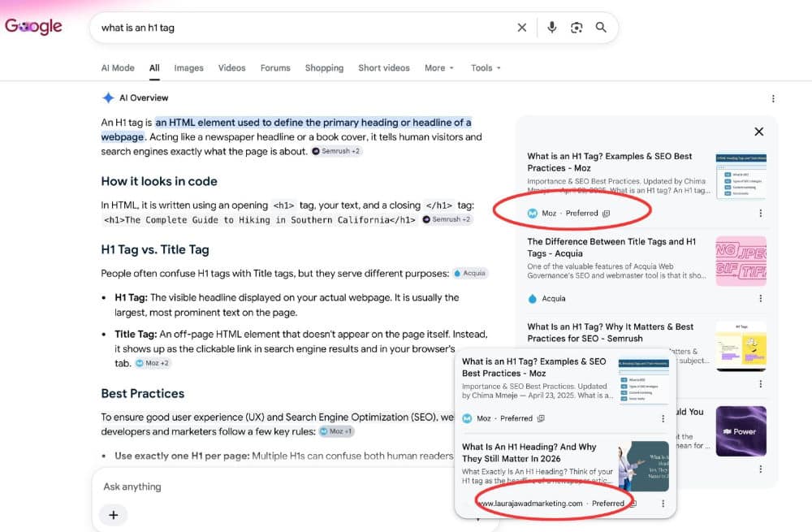Open popup 'What is an H1 Tag?' Moz link

(x=534, y=367)
